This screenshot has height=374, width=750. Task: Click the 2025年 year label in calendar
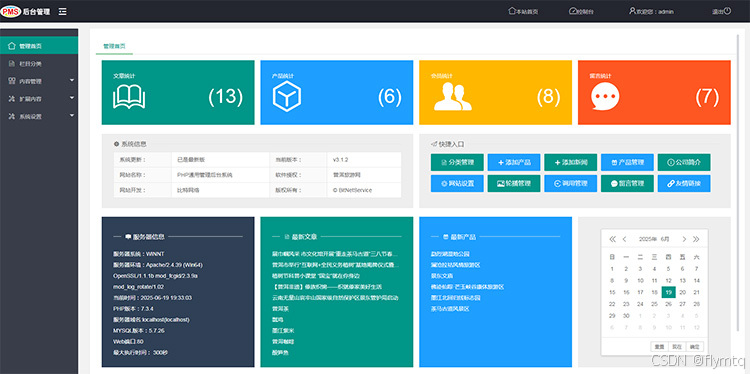pos(647,239)
